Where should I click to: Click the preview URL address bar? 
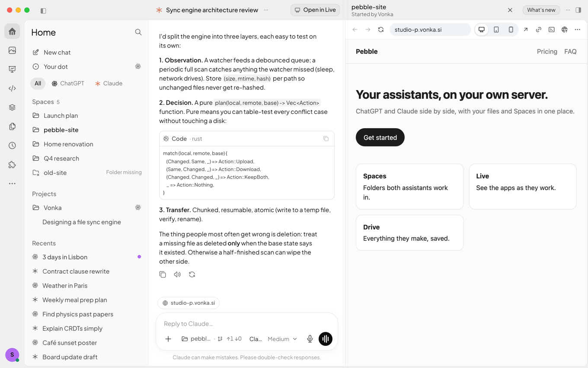[430, 29]
